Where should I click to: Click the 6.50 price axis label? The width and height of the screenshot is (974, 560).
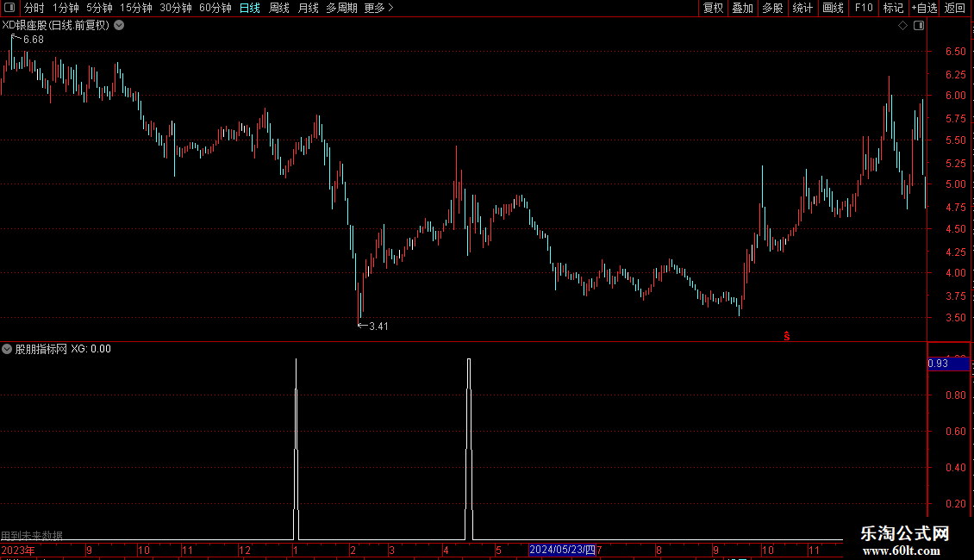955,52
